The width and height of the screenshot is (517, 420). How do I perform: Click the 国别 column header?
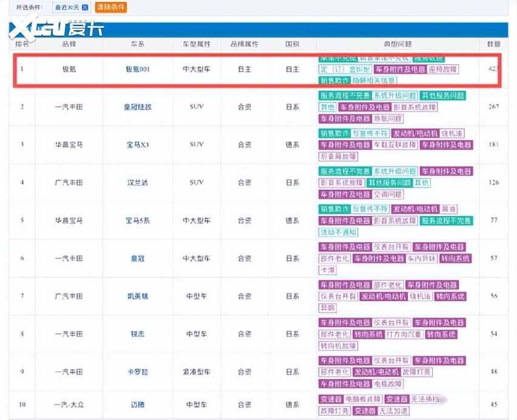coord(292,44)
